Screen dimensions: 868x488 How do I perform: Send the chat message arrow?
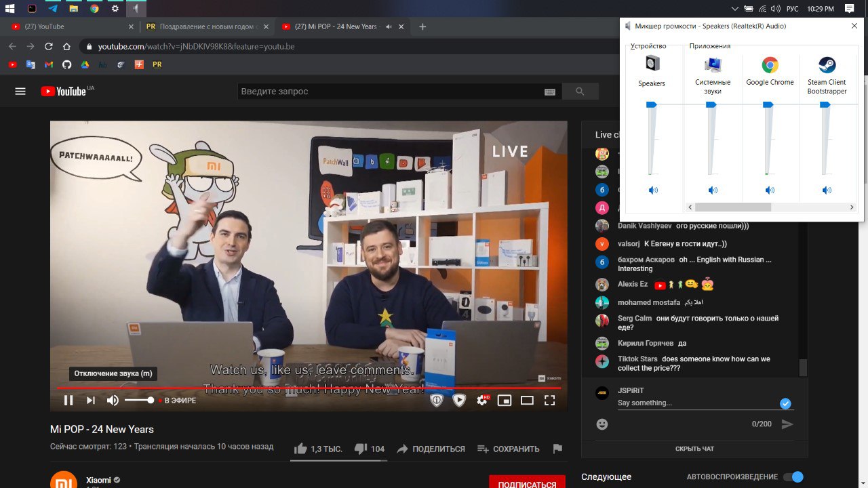787,424
